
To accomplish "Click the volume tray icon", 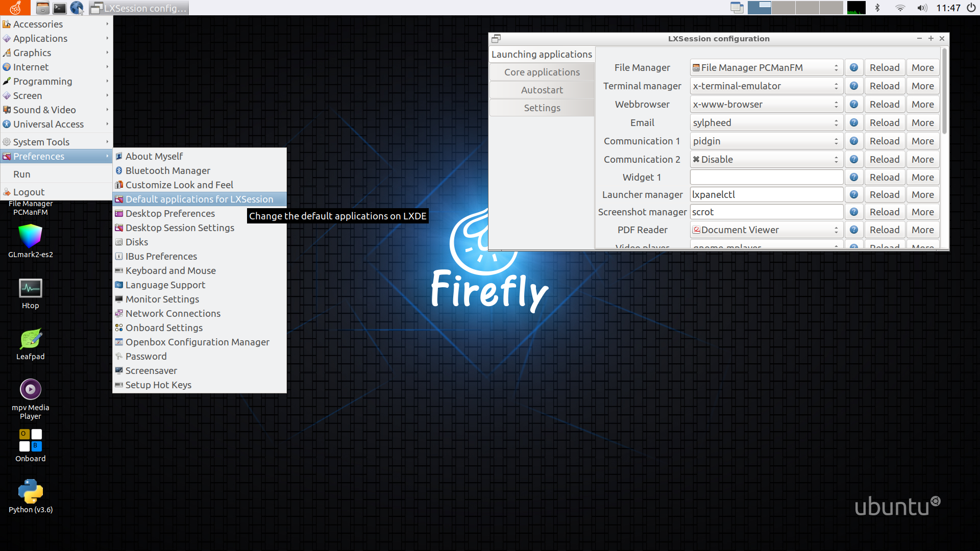I will [x=922, y=8].
